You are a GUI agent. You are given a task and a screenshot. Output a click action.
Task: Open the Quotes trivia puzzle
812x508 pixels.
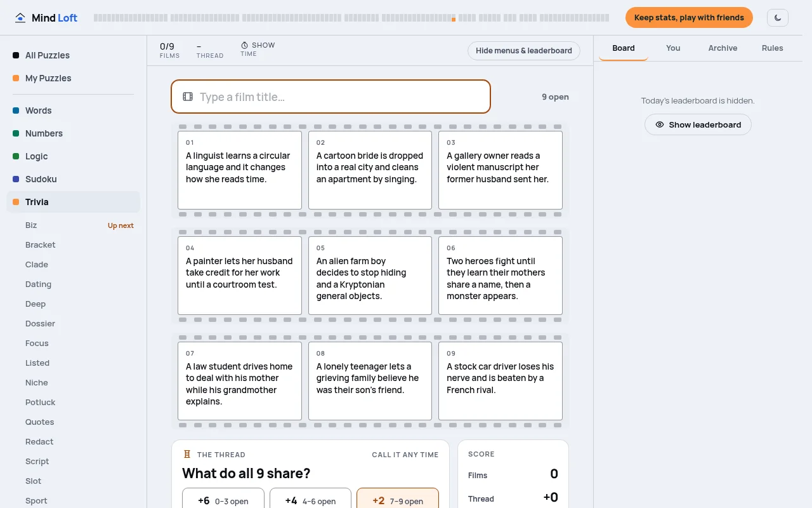79,422
